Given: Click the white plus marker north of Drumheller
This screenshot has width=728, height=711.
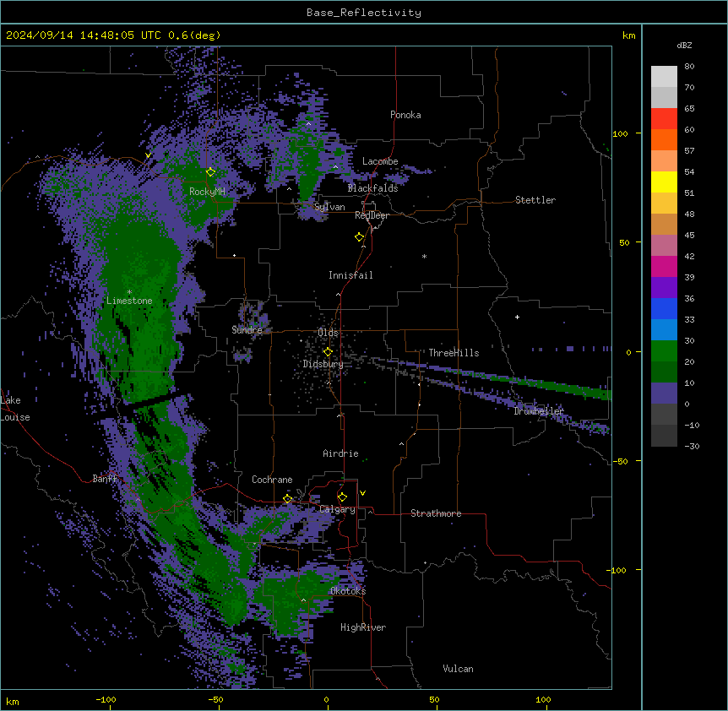Looking at the screenshot, I should click(x=517, y=317).
